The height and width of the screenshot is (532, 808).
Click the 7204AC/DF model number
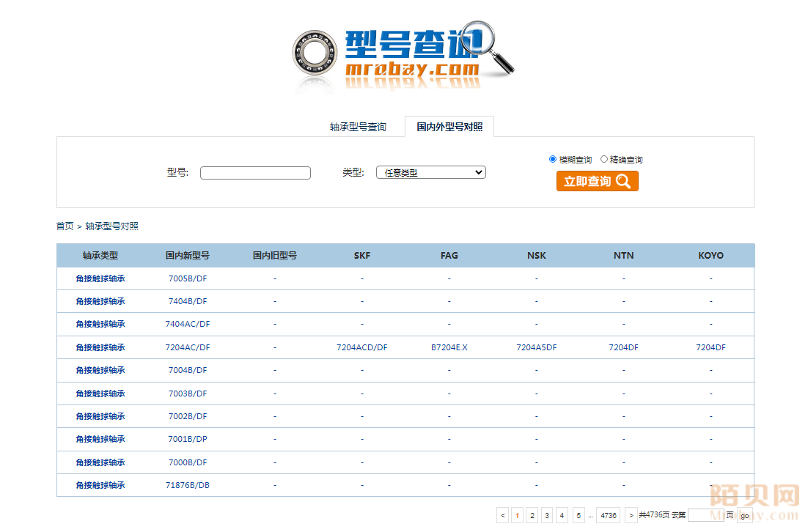188,347
